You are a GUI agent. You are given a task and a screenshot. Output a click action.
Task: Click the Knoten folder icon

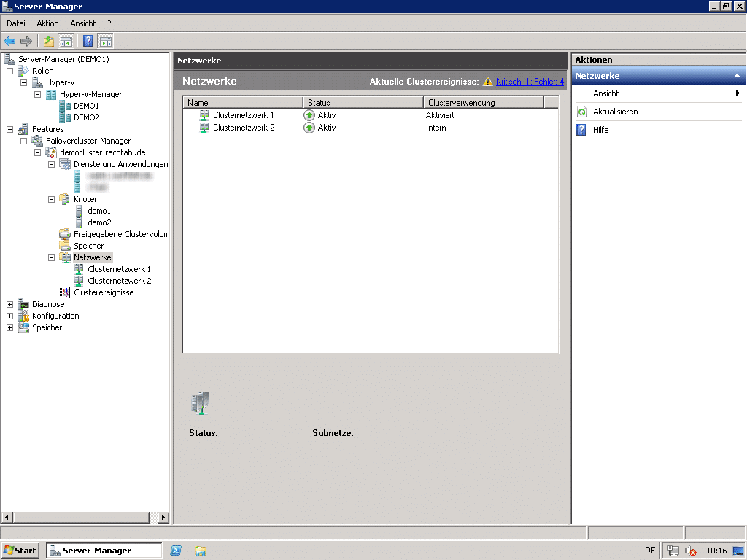[x=65, y=199]
